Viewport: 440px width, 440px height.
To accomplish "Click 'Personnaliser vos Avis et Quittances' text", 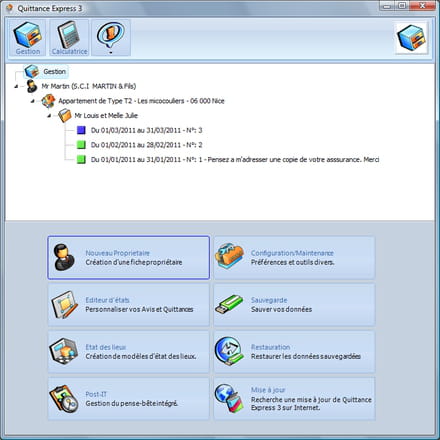I will [x=139, y=309].
